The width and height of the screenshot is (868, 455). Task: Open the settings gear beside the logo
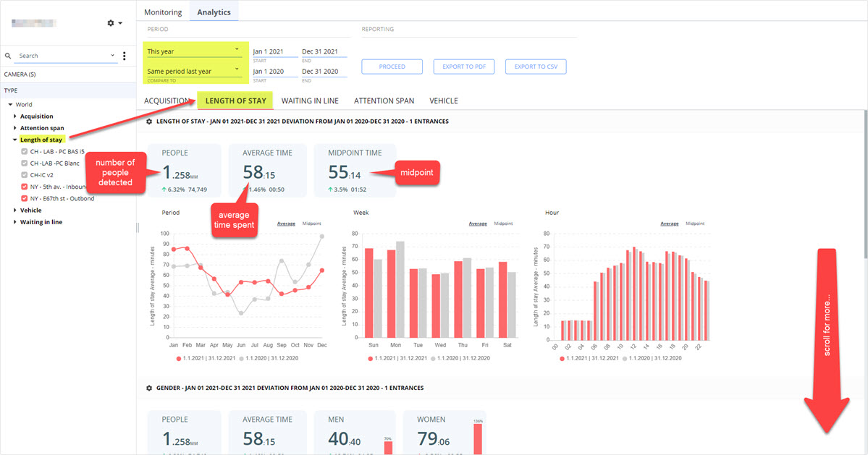tap(111, 23)
